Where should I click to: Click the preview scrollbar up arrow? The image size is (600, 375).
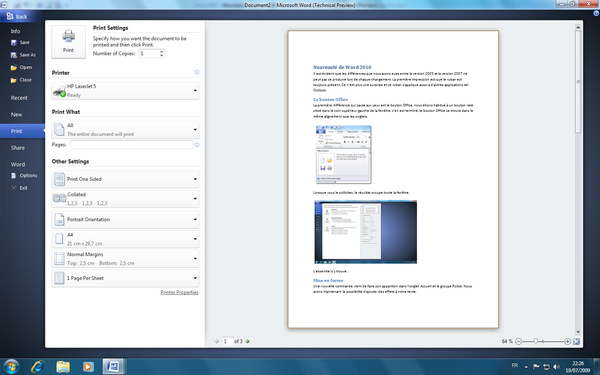click(x=578, y=27)
